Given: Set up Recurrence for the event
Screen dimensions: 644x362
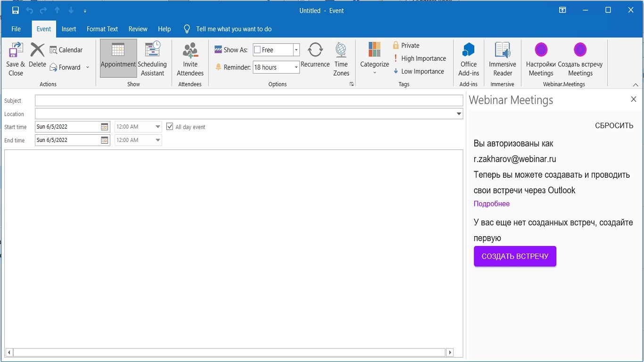Looking at the screenshot, I should point(315,55).
